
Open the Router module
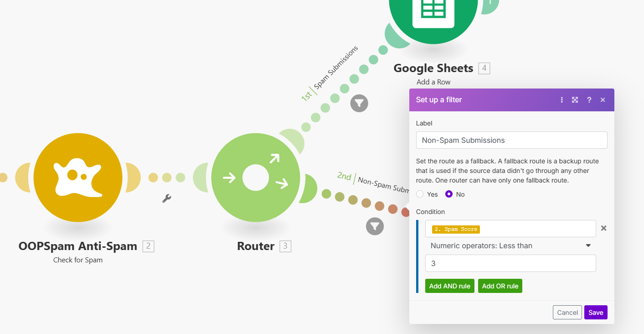click(256, 177)
